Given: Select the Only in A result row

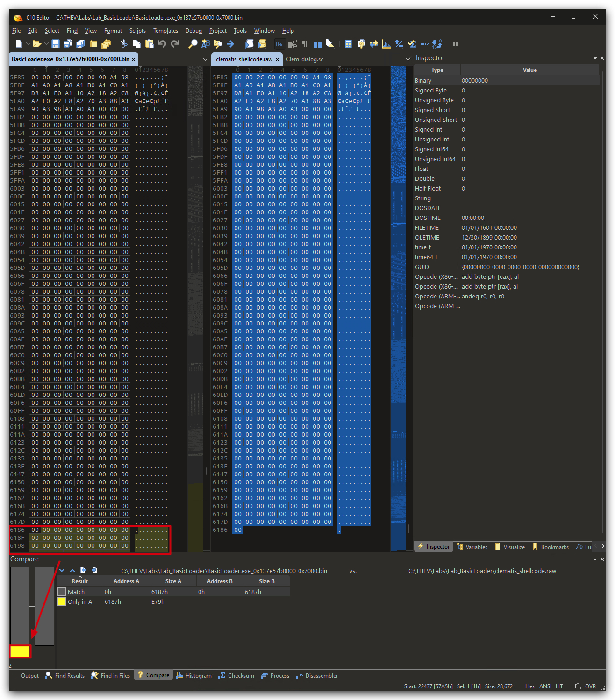Looking at the screenshot, I should (x=173, y=602).
